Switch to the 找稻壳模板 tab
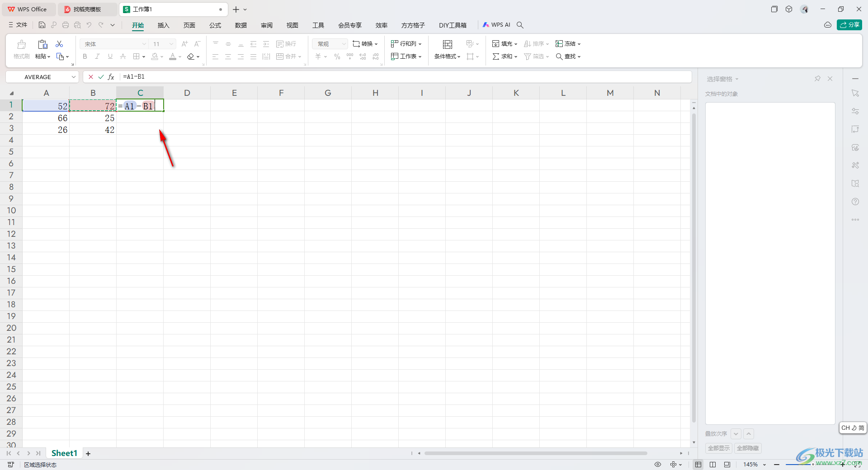The image size is (868, 470). click(87, 9)
